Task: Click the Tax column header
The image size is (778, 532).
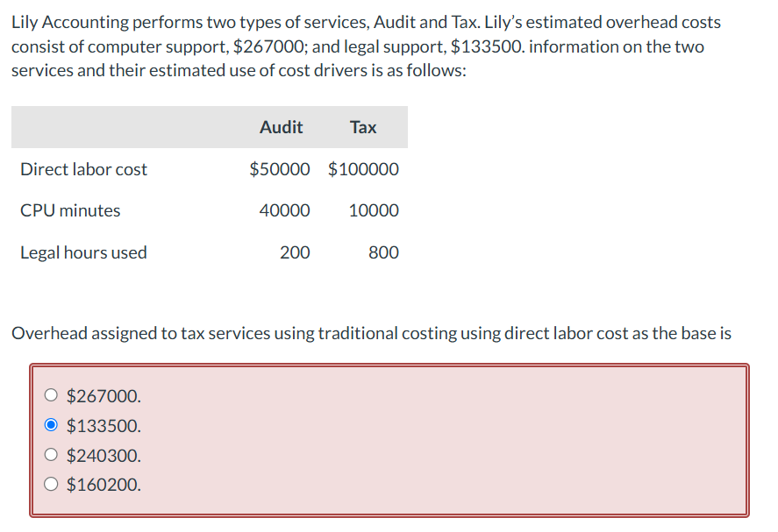Action: [362, 126]
